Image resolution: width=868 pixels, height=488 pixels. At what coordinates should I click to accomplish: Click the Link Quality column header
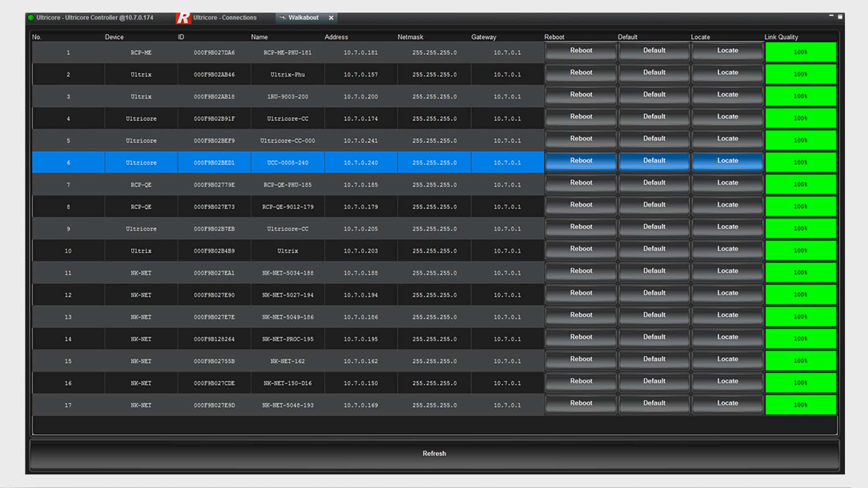coord(781,37)
